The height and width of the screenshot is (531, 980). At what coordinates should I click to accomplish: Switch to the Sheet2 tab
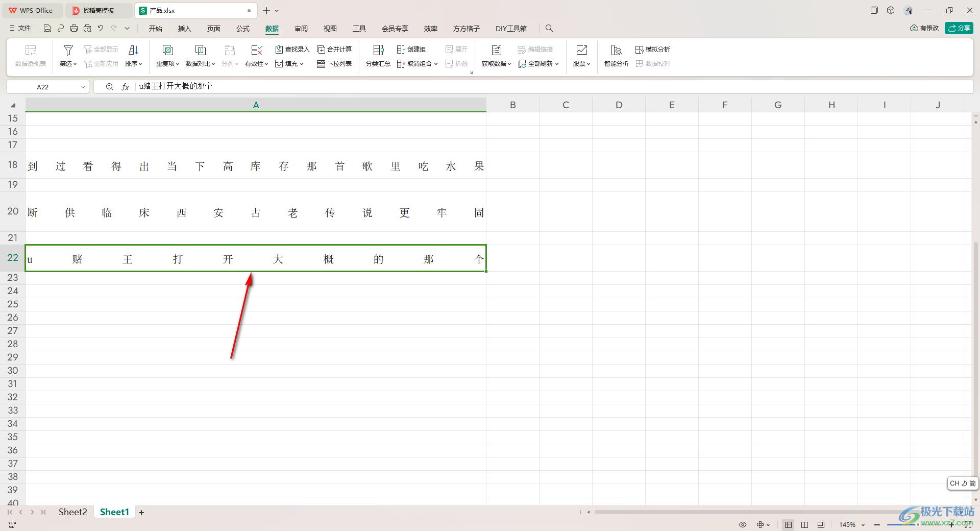click(x=73, y=512)
